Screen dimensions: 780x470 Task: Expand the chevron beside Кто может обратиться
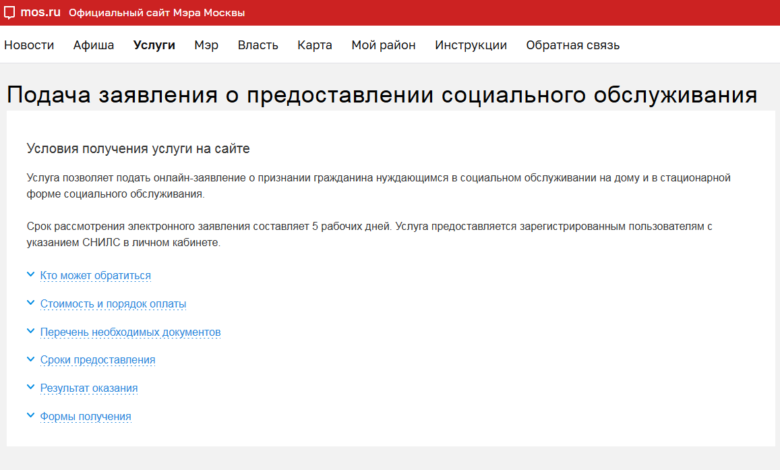click(x=31, y=275)
